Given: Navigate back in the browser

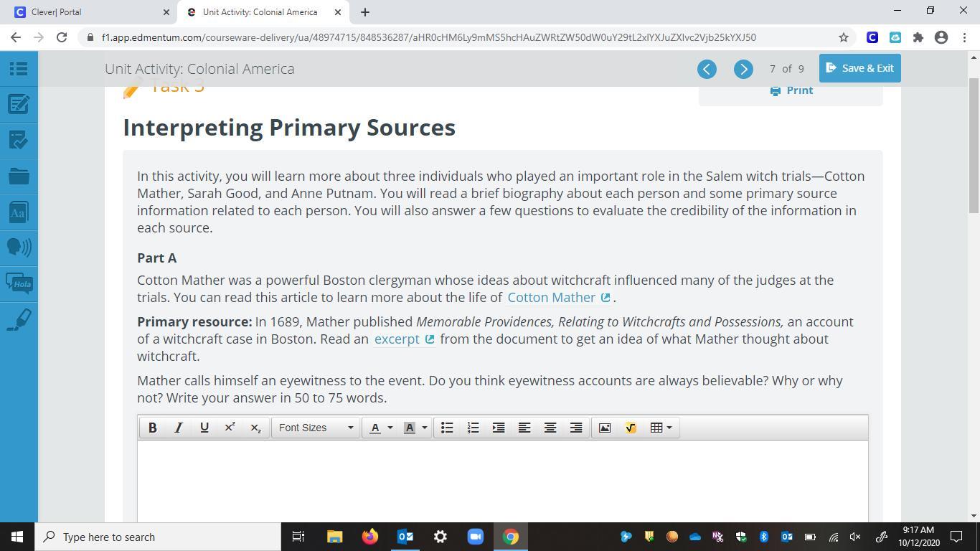Looking at the screenshot, I should [16, 37].
